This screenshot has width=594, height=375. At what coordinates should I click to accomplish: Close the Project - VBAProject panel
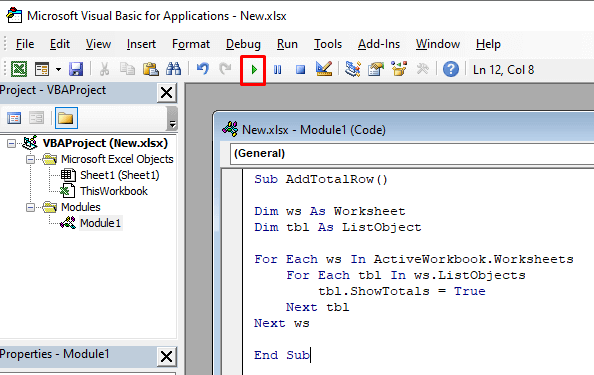[167, 92]
